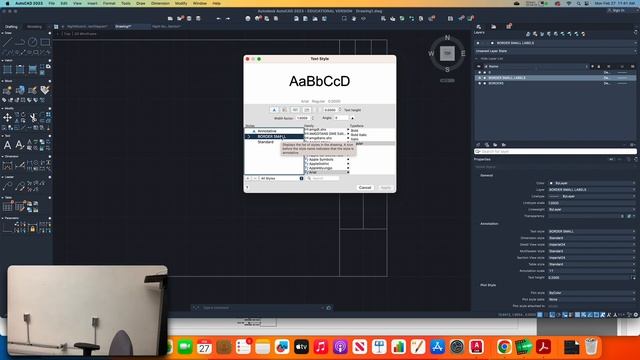
Task: Open the Format menu
Action: click(109, 3)
